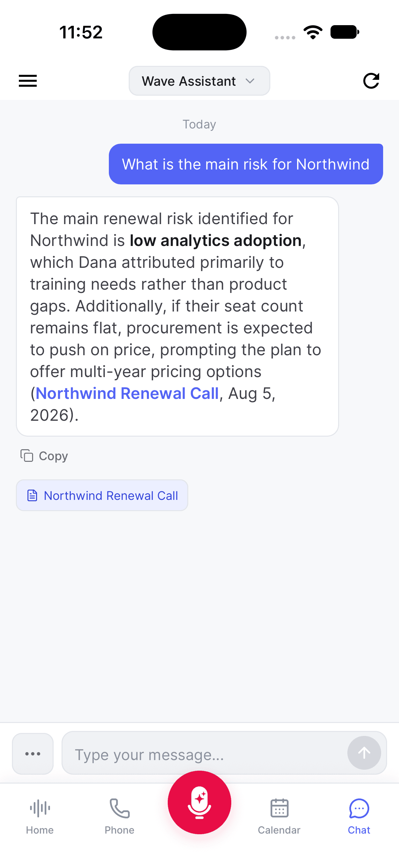Tap the assistant response about analytics adoption
This screenshot has height=868, width=399.
point(177,316)
